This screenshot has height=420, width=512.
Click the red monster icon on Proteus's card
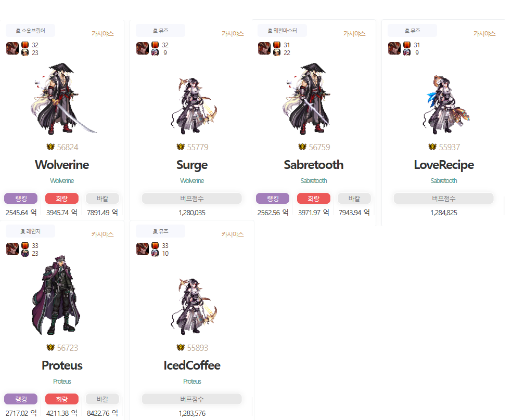point(12,249)
